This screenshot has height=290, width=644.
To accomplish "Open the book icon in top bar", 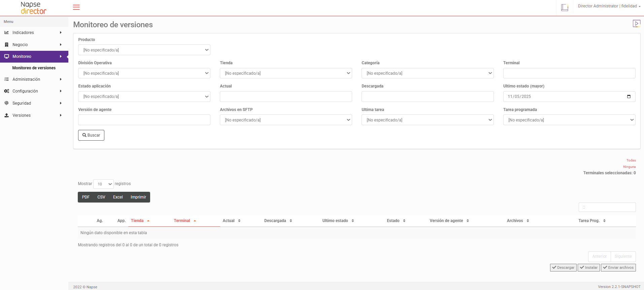I will pyautogui.click(x=565, y=7).
